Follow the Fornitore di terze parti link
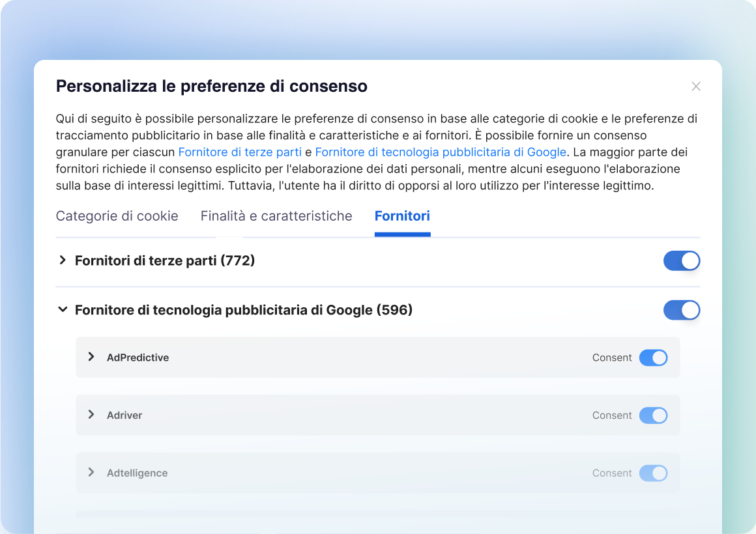 [240, 152]
